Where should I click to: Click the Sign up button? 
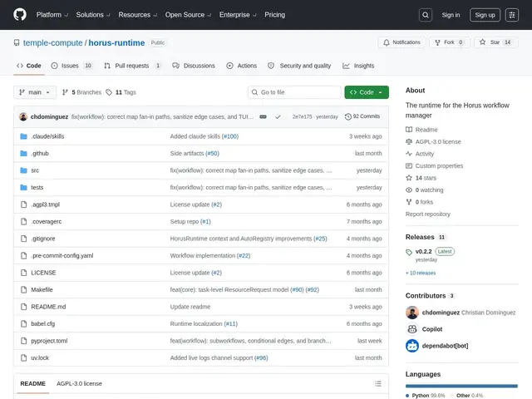coord(485,15)
